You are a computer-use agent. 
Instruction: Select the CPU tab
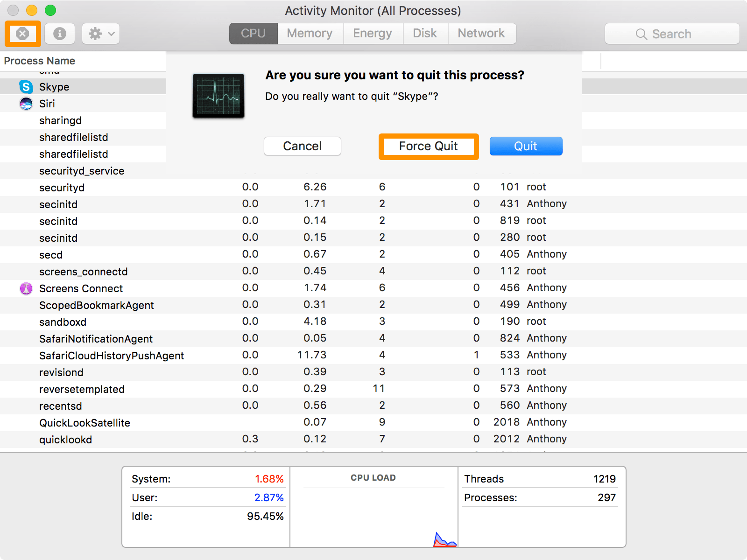click(x=253, y=33)
